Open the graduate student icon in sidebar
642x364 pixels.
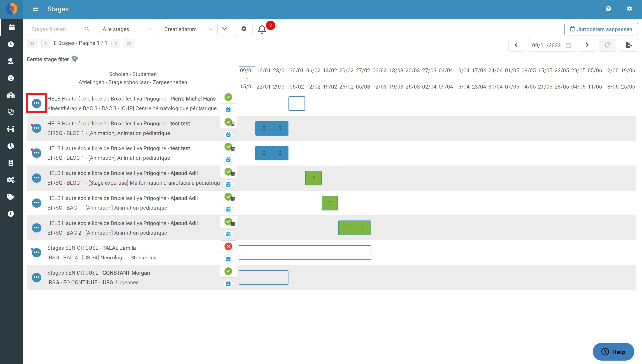click(11, 61)
